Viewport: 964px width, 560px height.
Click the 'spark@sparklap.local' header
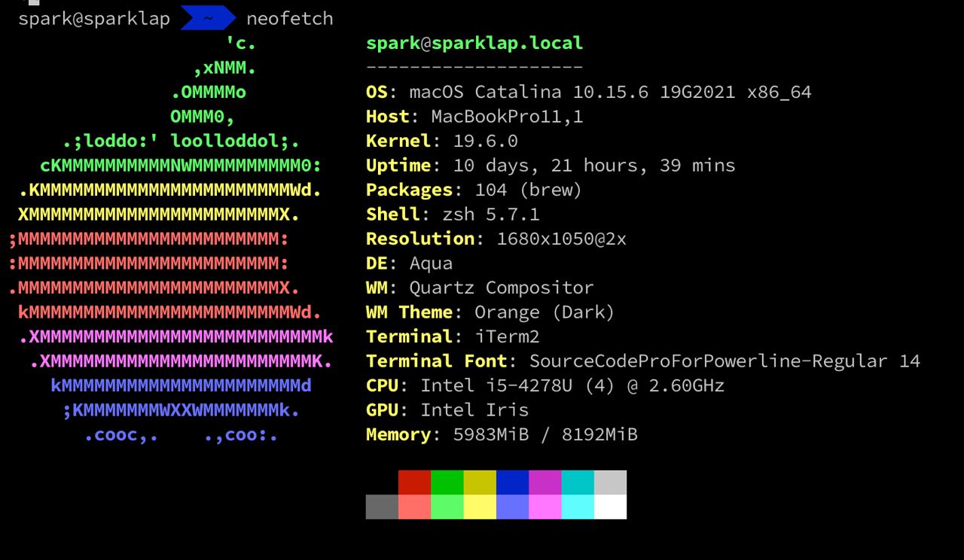tap(474, 43)
